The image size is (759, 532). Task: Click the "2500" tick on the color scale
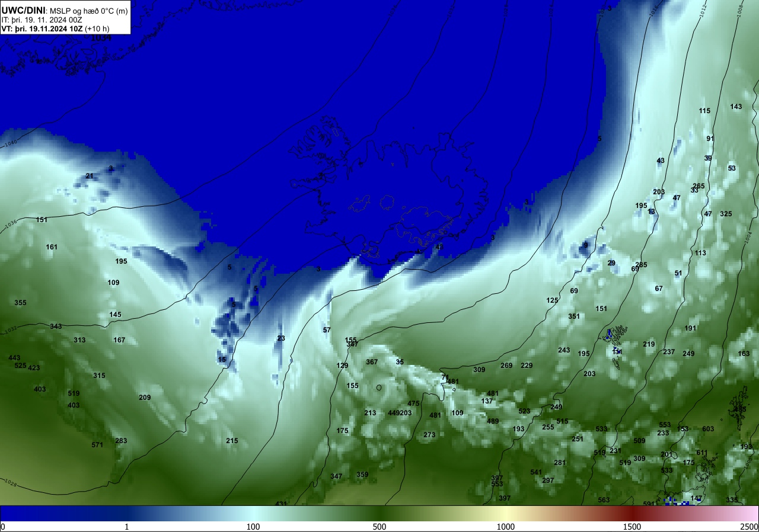click(750, 527)
